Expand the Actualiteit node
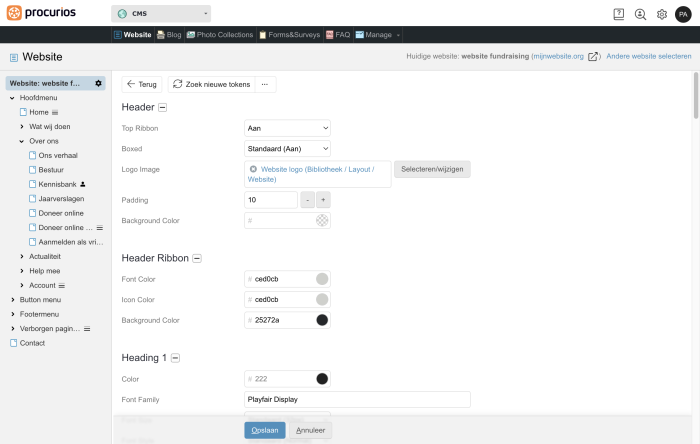700x444 pixels. click(x=22, y=257)
